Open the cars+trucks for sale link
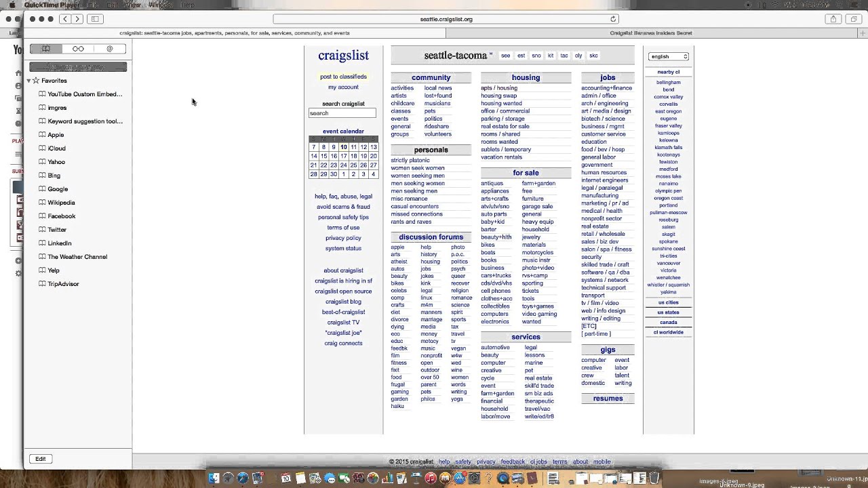 [496, 276]
